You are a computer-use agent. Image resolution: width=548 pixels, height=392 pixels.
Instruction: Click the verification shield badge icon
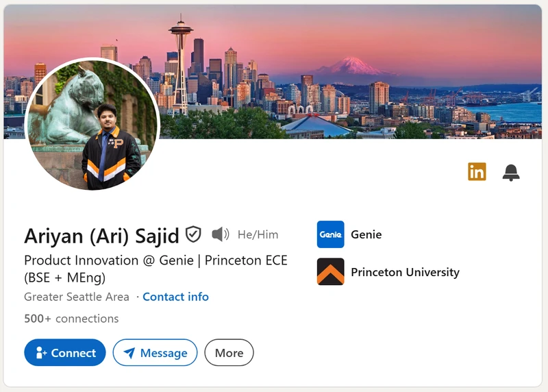(193, 234)
